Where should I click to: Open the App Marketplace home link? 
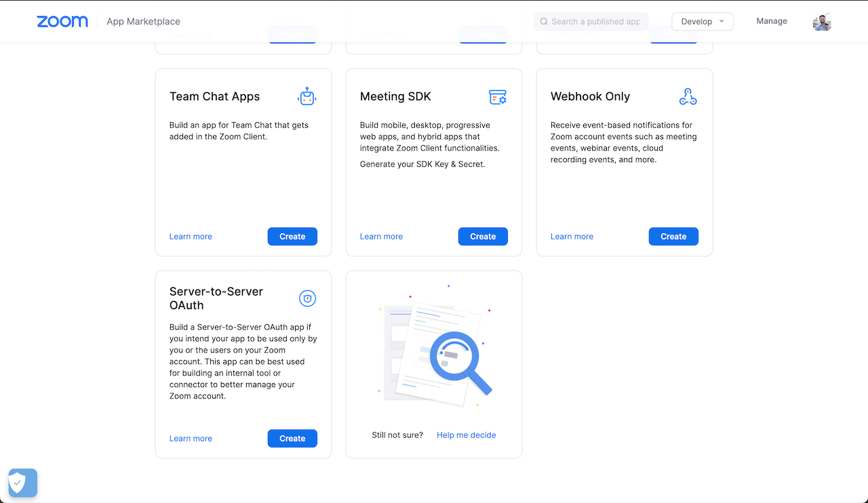(x=143, y=22)
